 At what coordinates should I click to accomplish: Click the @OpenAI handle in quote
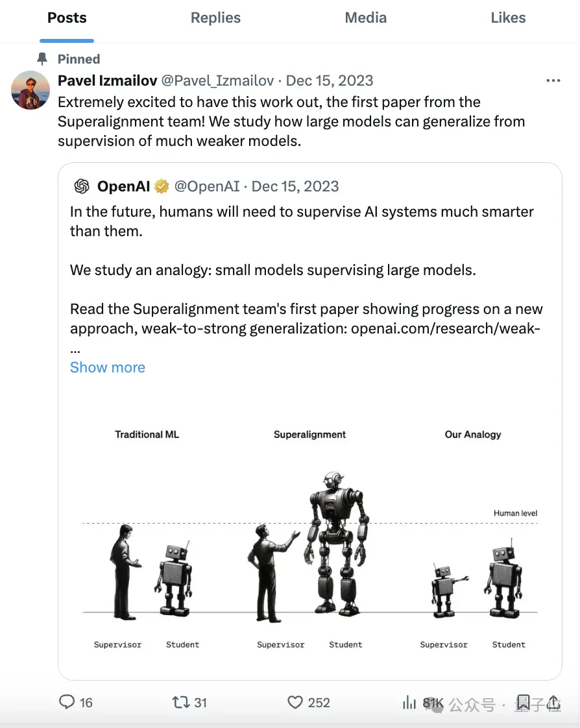tap(207, 186)
